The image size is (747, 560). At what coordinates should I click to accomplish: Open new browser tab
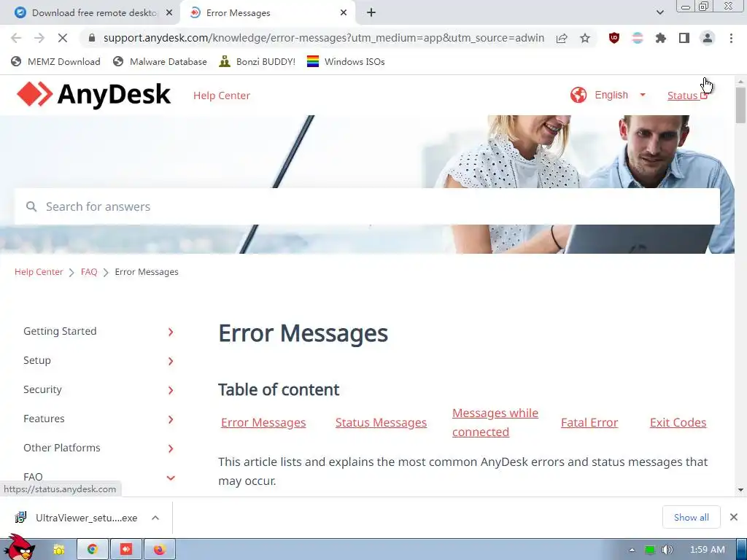point(371,13)
